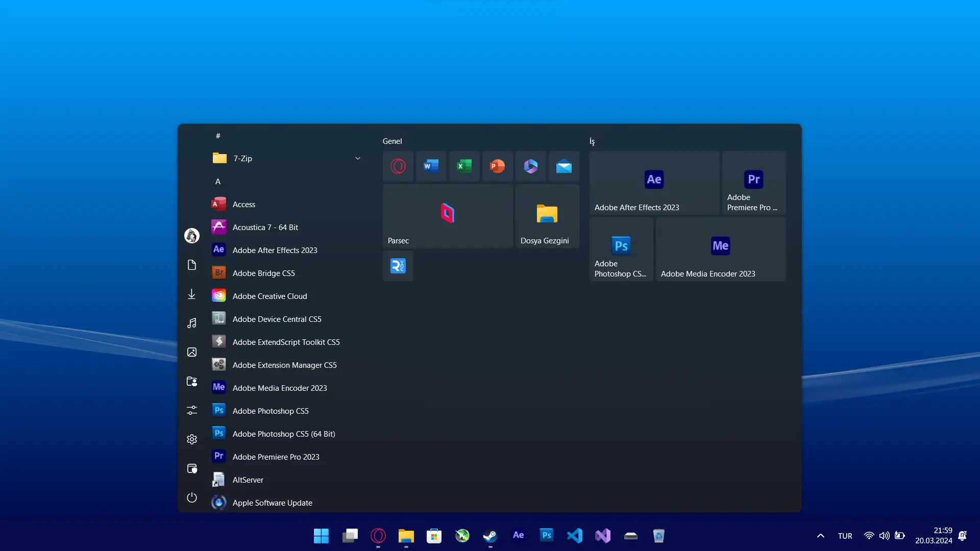Open the volume speaker tray icon
Screen dimensions: 980x551
click(884, 536)
